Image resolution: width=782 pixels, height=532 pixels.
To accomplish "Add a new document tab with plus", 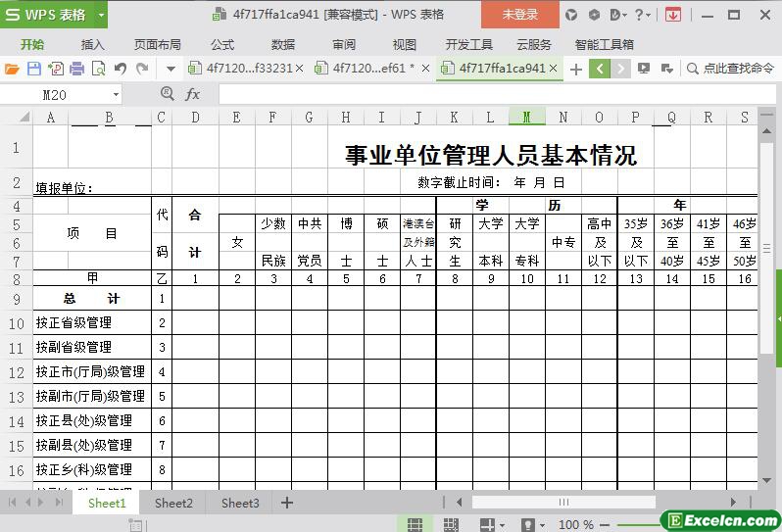I will point(576,69).
